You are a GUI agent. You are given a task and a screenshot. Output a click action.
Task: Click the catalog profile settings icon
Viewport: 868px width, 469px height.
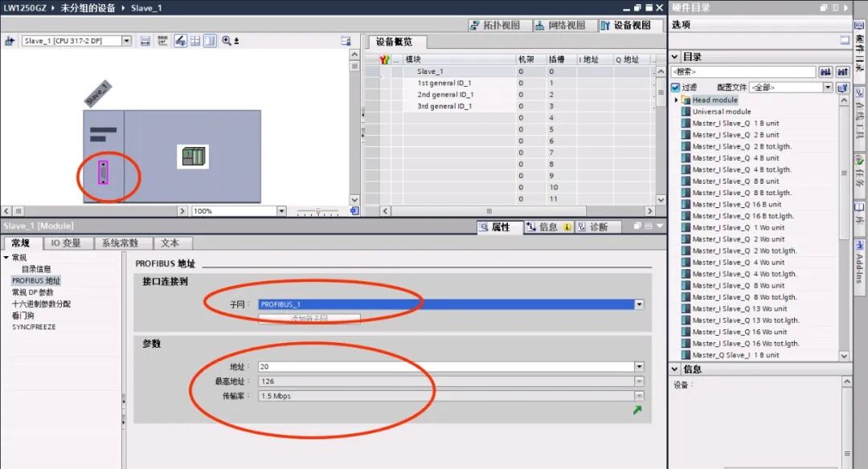click(x=842, y=88)
